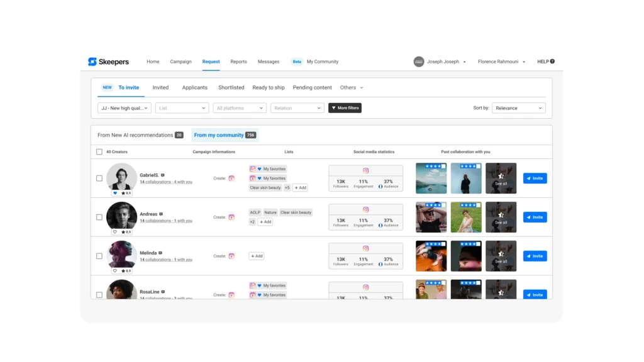Click the note icon next to GabrielS.
The image size is (644, 362).
(163, 175)
